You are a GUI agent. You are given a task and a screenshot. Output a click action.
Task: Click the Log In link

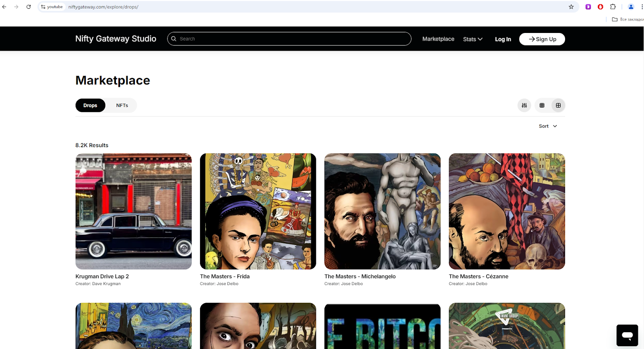point(503,39)
